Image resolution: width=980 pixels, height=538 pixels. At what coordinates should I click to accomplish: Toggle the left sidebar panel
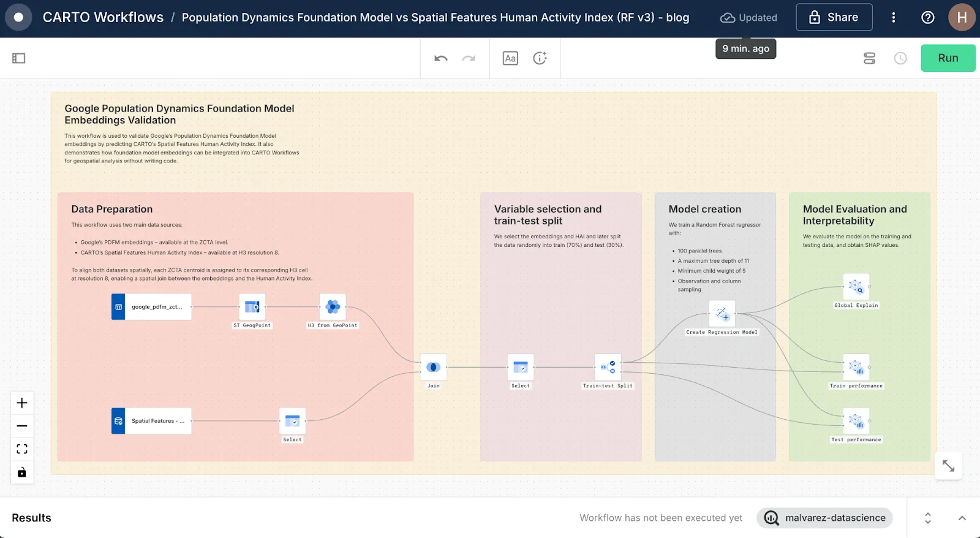click(x=19, y=58)
